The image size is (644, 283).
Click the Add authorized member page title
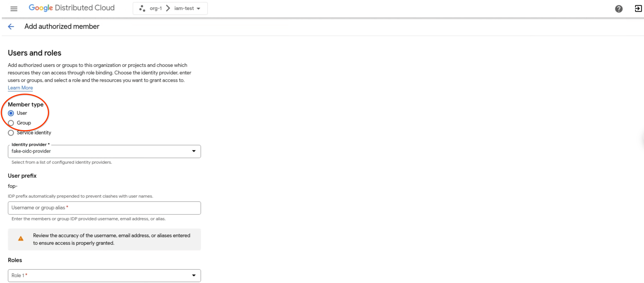(62, 27)
